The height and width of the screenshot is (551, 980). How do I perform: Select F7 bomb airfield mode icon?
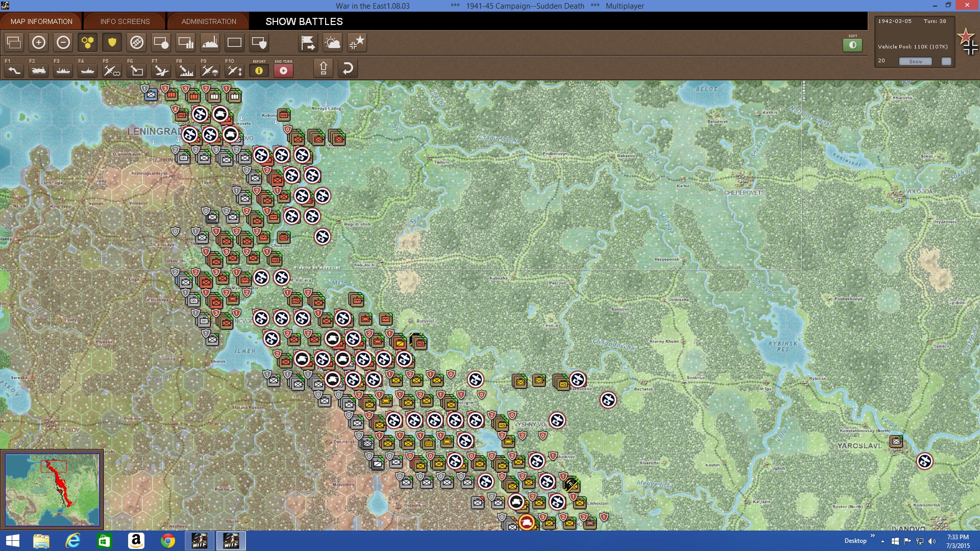(x=161, y=70)
